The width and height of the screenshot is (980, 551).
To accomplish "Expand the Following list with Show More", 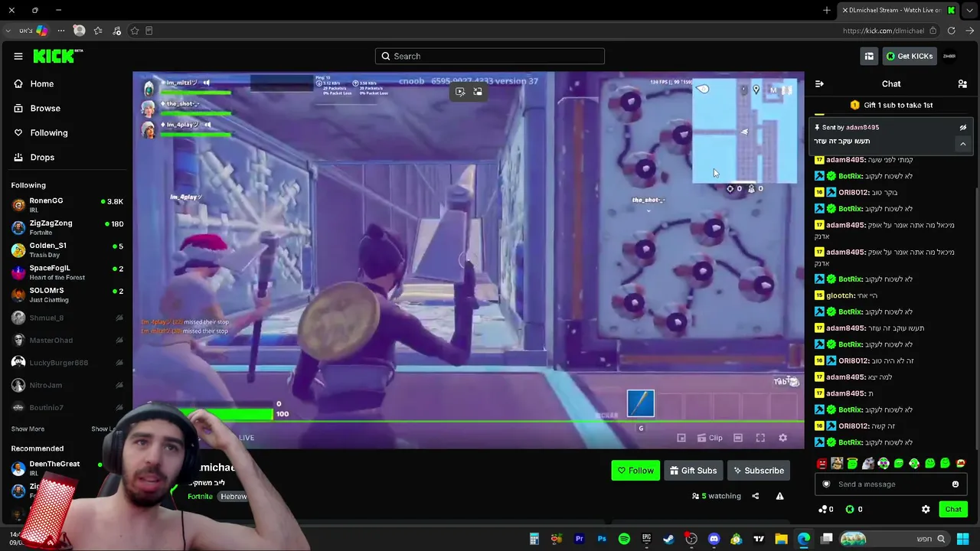I will [28, 429].
